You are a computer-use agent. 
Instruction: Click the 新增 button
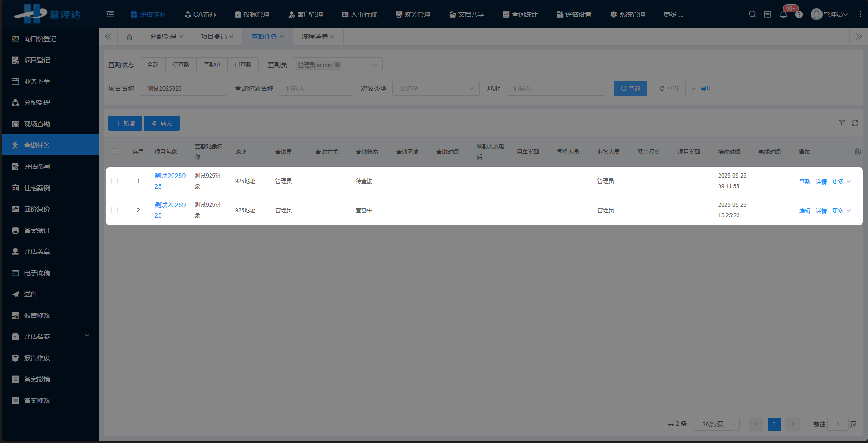(x=125, y=123)
